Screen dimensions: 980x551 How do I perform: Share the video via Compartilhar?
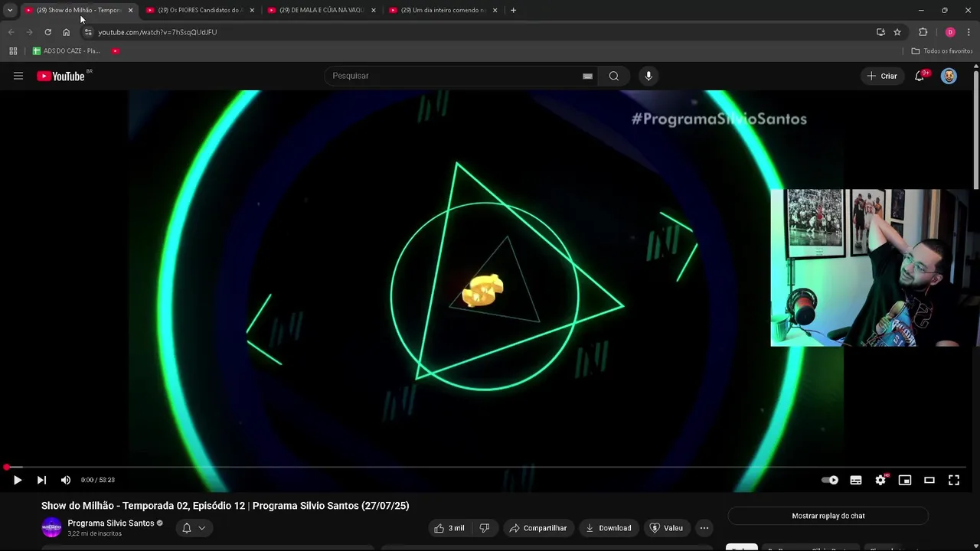tap(538, 528)
